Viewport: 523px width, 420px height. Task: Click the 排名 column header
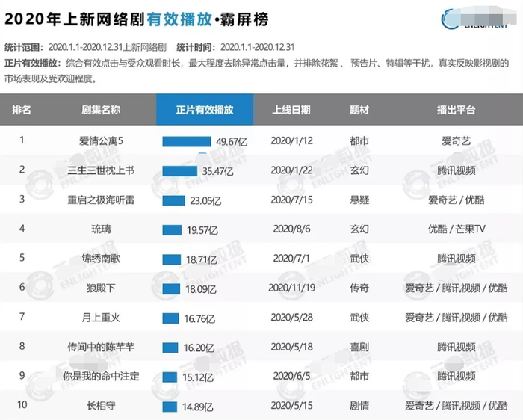tap(22, 109)
